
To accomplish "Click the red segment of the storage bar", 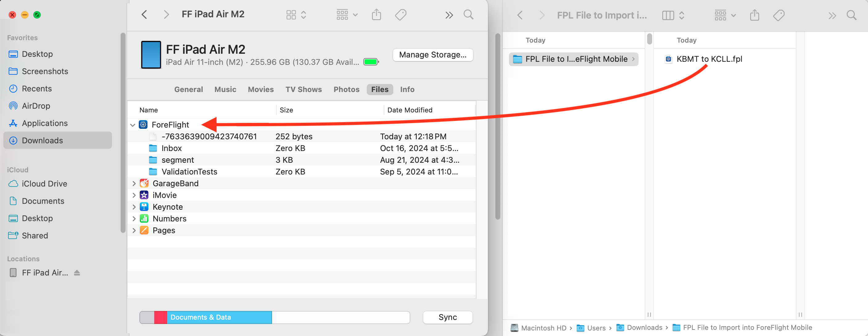I will point(160,317).
